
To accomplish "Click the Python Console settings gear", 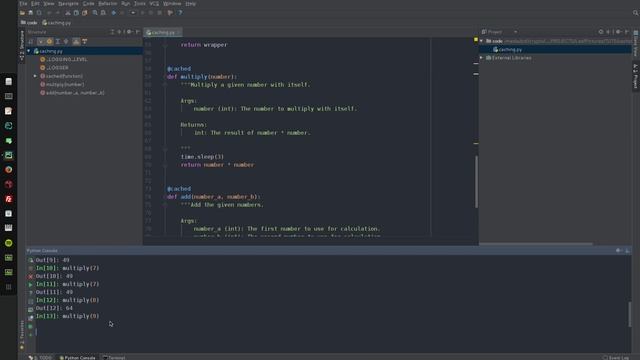I will coord(618,251).
